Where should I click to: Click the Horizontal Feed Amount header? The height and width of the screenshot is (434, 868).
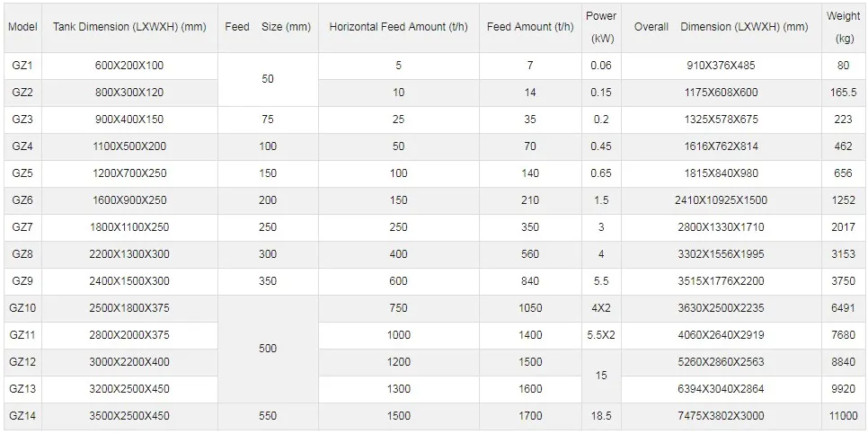[399, 27]
